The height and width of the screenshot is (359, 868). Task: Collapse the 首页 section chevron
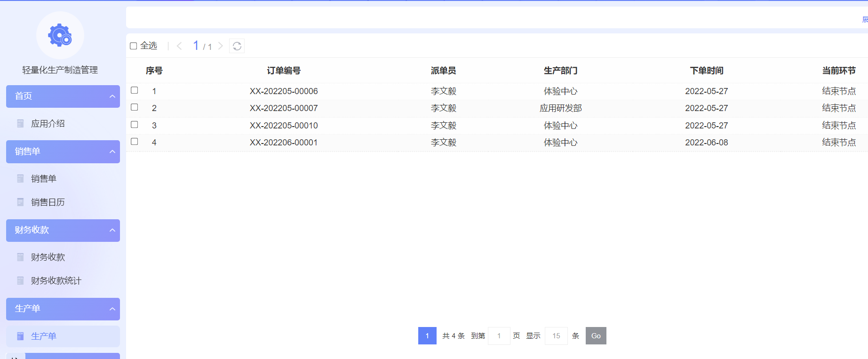[112, 96]
